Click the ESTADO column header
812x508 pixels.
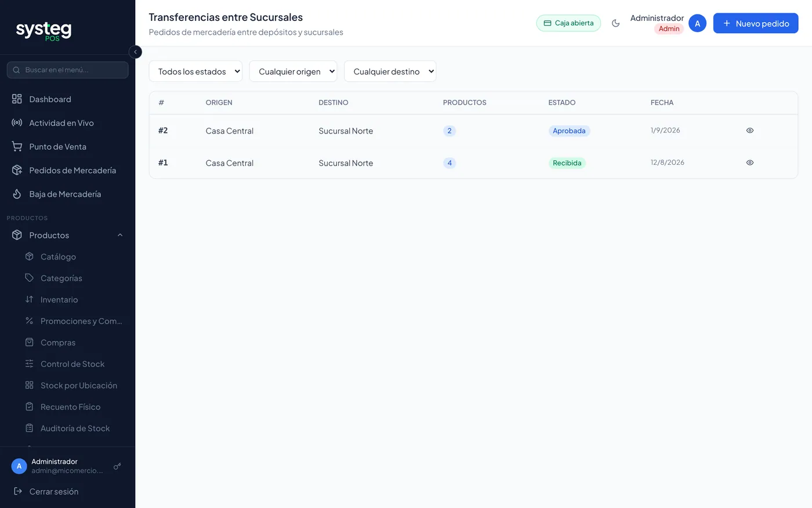coord(562,103)
